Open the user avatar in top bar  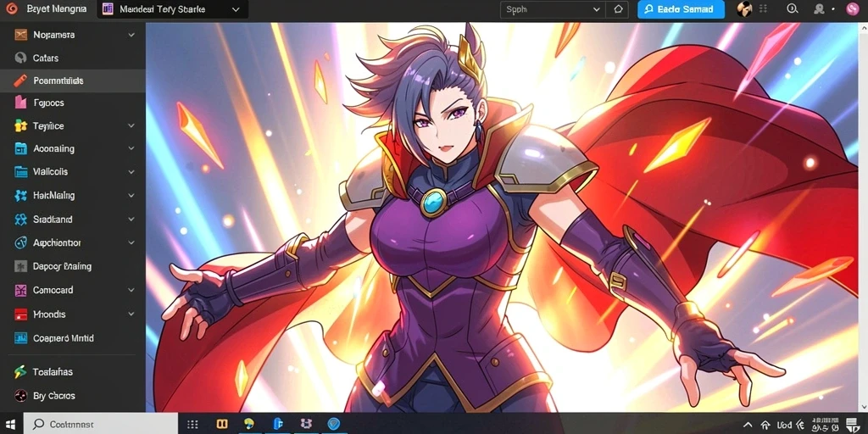click(744, 8)
